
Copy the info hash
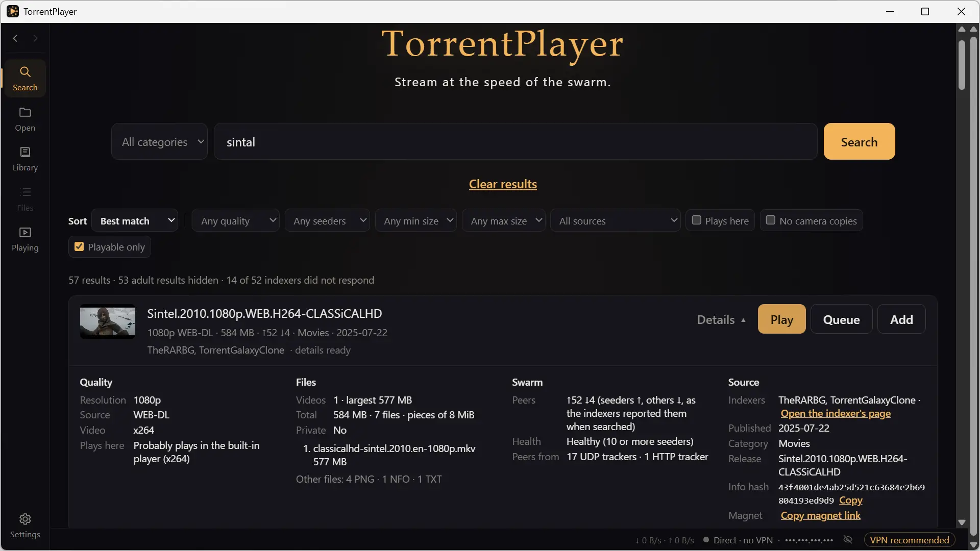pos(850,500)
